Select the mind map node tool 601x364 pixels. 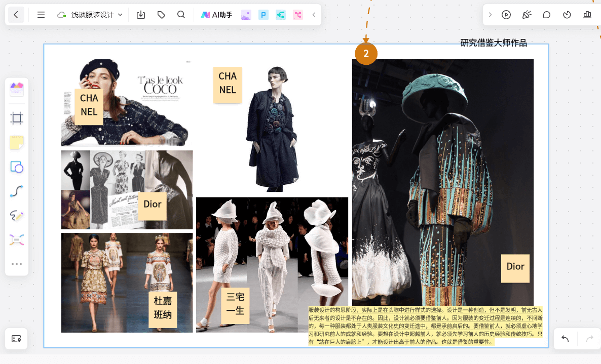coord(17,240)
